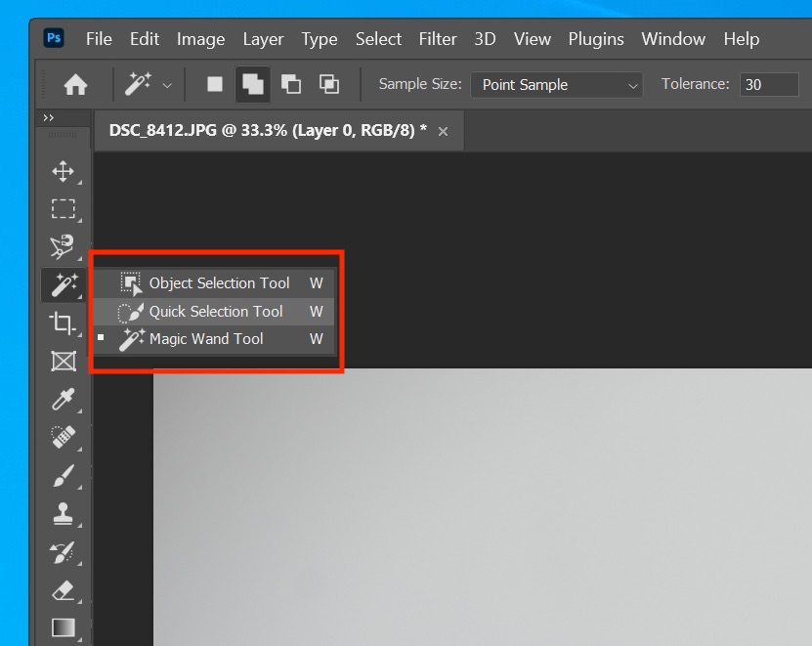The height and width of the screenshot is (646, 812).
Task: Open the Select menu
Action: (378, 39)
